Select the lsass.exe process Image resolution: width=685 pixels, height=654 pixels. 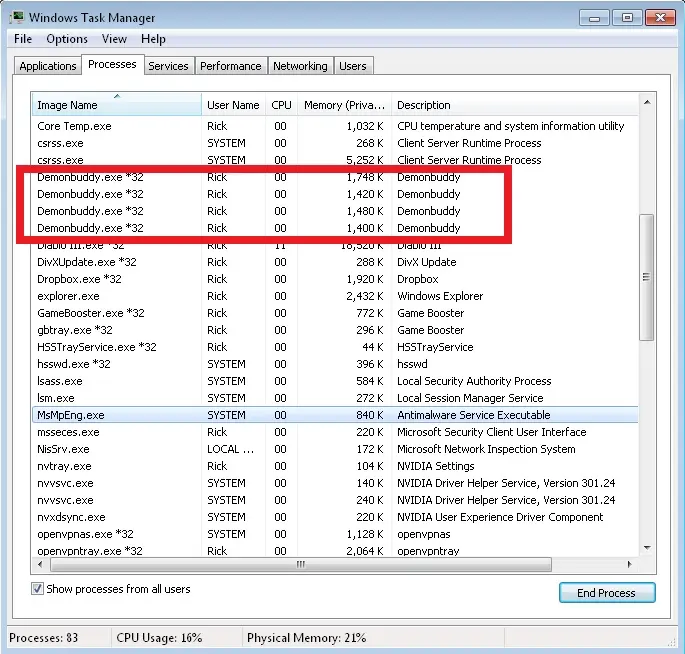335,381
